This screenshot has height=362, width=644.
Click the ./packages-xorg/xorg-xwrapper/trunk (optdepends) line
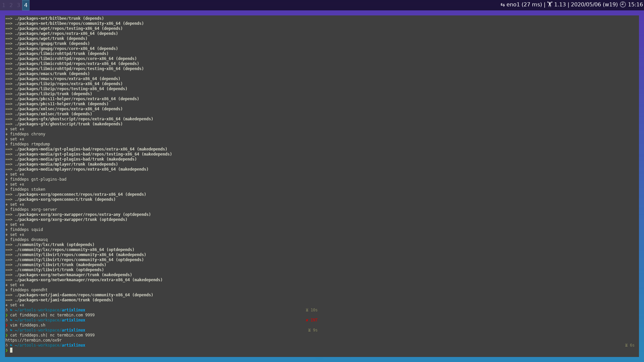click(66, 220)
